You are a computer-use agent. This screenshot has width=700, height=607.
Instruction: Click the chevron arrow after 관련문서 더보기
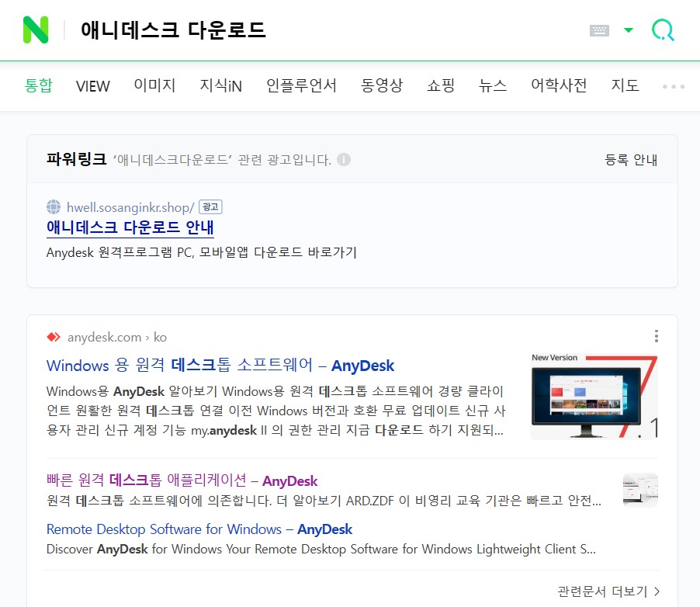point(657,591)
